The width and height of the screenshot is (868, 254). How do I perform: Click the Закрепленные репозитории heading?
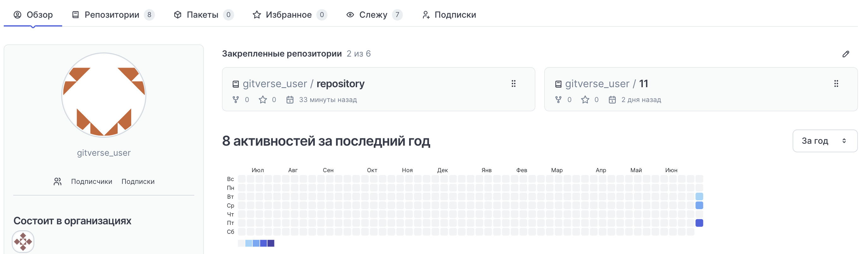coord(282,54)
